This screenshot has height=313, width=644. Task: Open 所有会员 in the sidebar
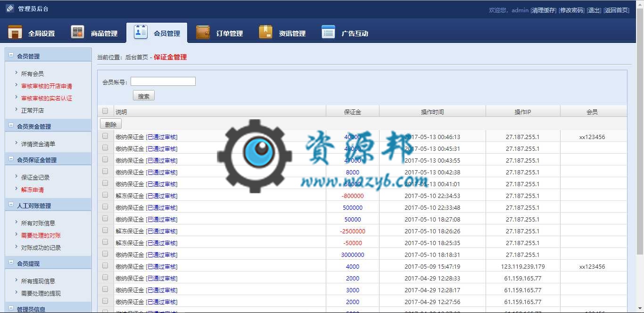(33, 74)
